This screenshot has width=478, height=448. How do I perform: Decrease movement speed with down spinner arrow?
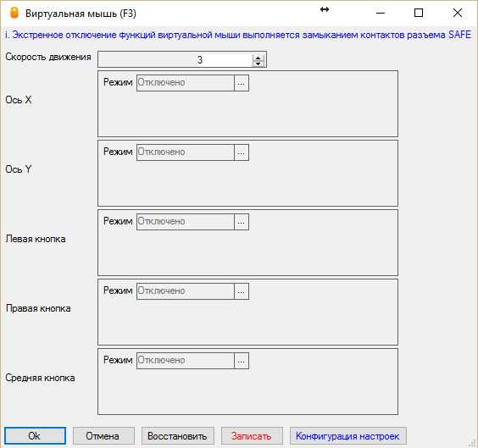coord(258,64)
